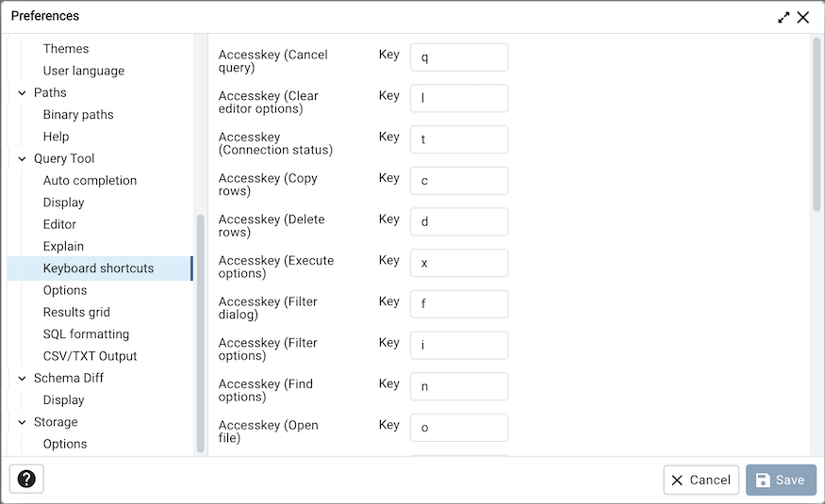Collapse the Query Tool tree section
825x504 pixels.
(22, 158)
